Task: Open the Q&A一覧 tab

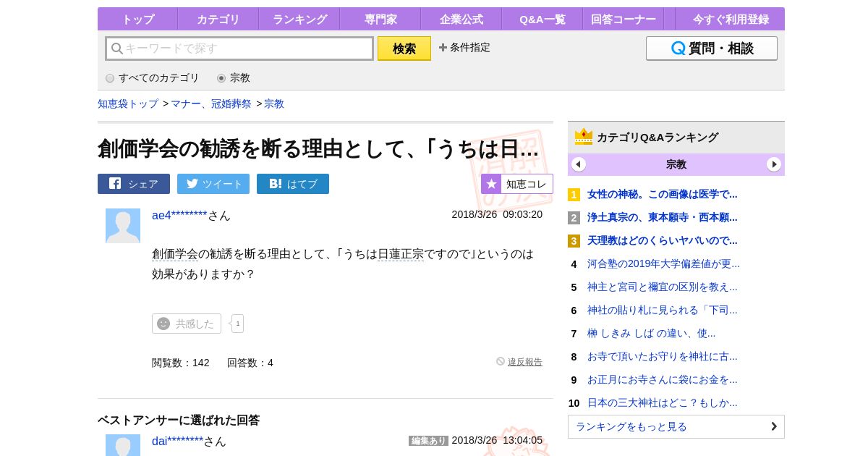Action: [542, 19]
